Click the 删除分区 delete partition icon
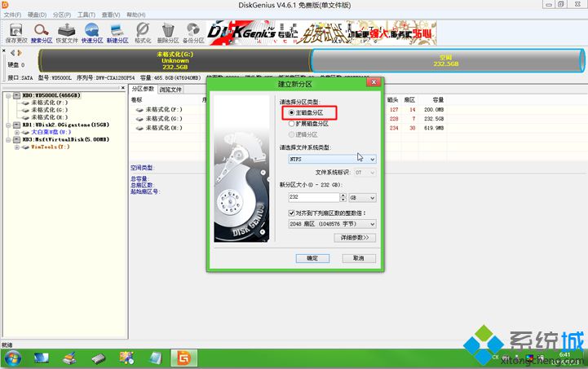Image resolution: width=588 pixels, height=369 pixels. 168,33
